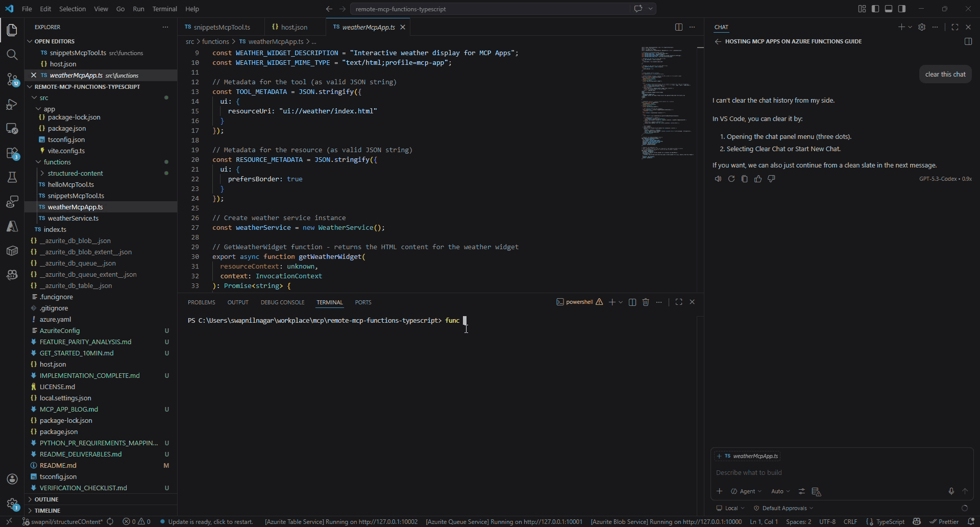Switch to the host.json editor tab
980x527 pixels.
coord(293,27)
